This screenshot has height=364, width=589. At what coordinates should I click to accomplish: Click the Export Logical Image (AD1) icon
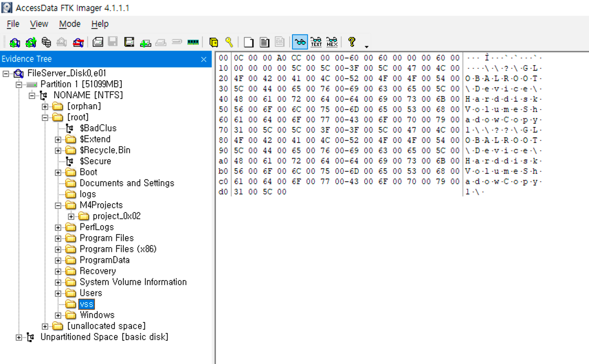(129, 42)
